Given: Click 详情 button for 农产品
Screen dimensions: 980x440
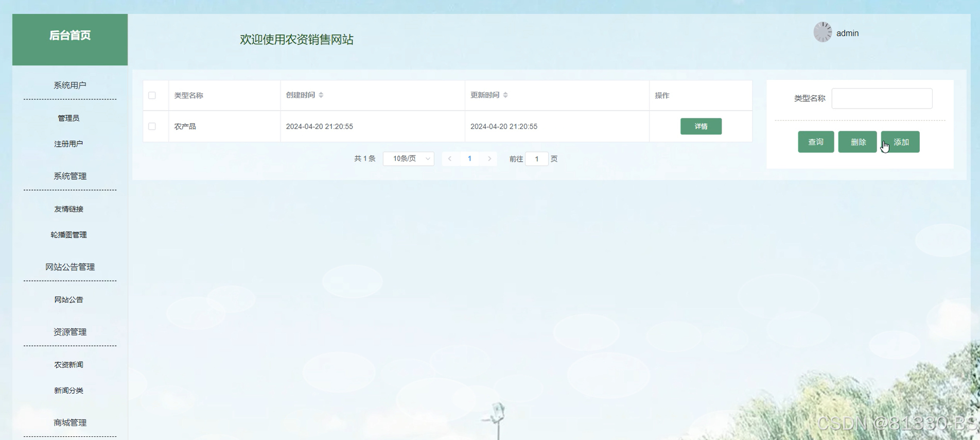Looking at the screenshot, I should [701, 126].
